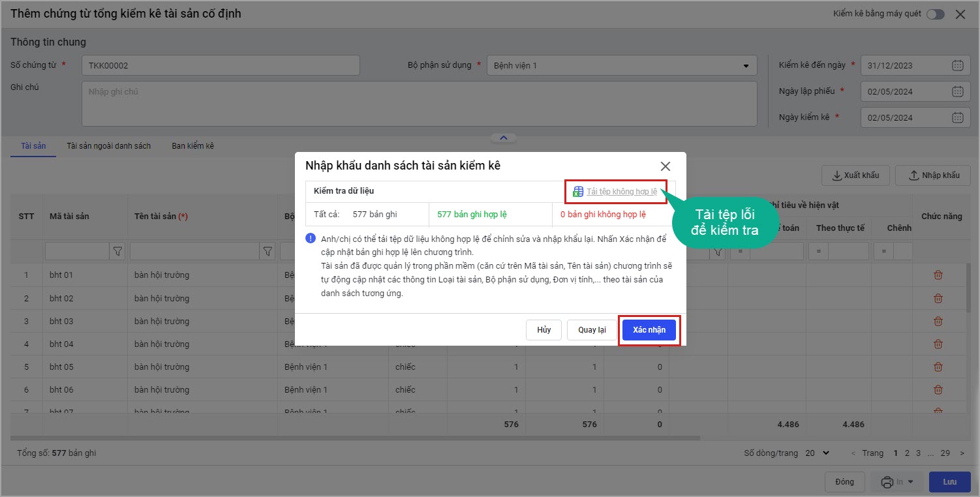Screen dimensions: 980x497
Task: Click the 0 bản ghi không hợp lệ count
Action: 603,214
